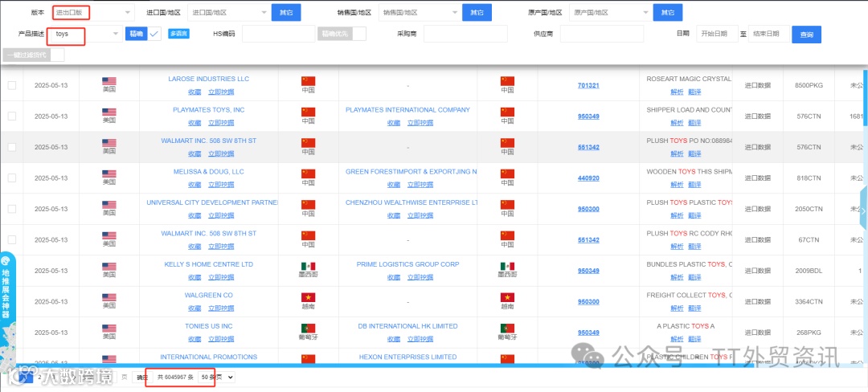Toggle the 精确优先 switch
The width and height of the screenshot is (868, 392).
tap(342, 34)
